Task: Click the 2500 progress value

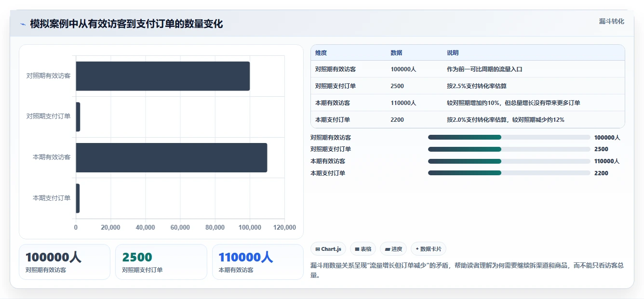Action: pyautogui.click(x=601, y=149)
